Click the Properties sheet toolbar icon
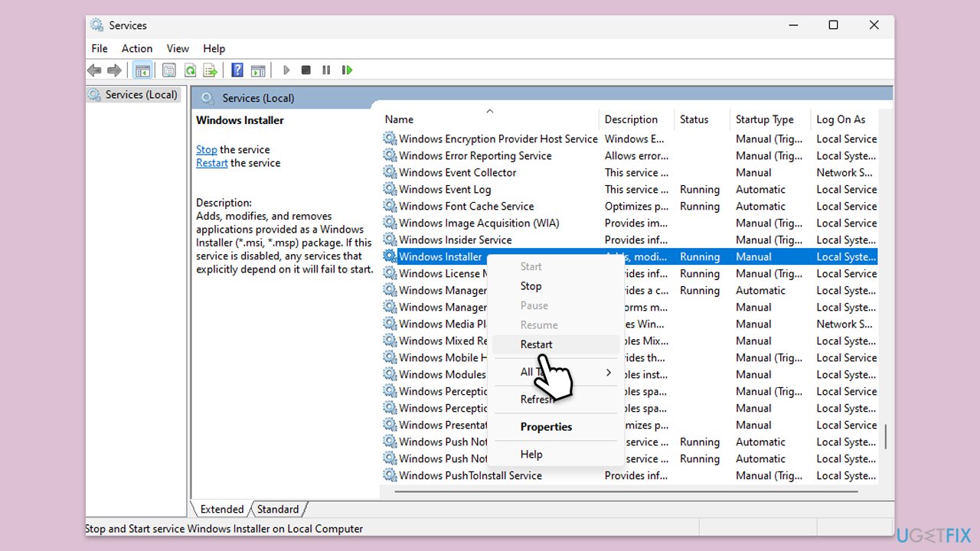This screenshot has height=551, width=980. click(169, 70)
